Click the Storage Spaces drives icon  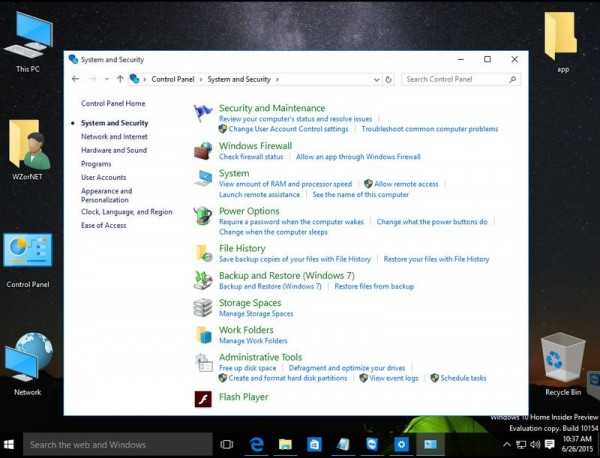(x=203, y=308)
